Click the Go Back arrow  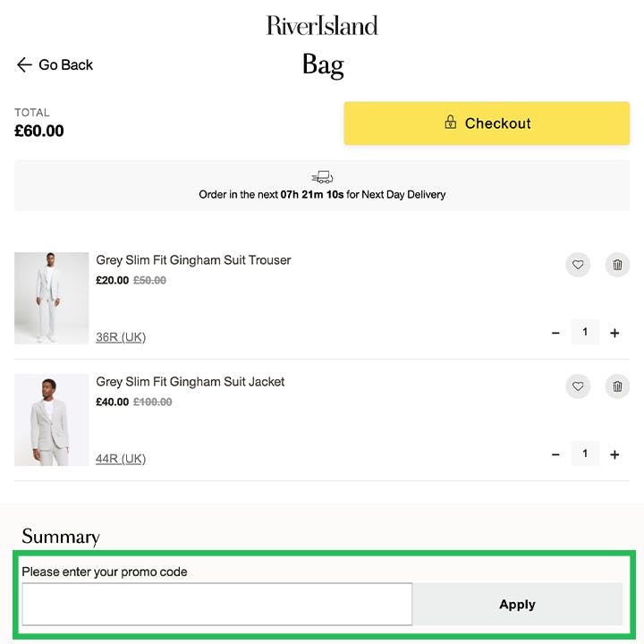(24, 65)
